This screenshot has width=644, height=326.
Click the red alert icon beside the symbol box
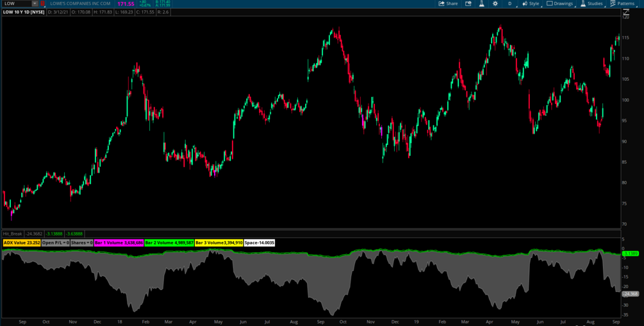point(43,3)
